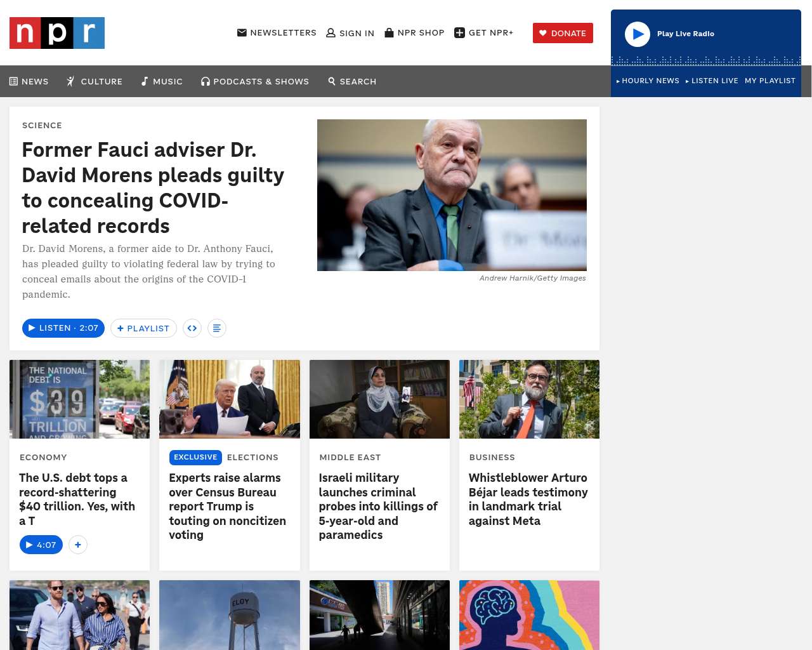Image resolution: width=812 pixels, height=650 pixels.
Task: Open the Music menu
Action: click(x=162, y=81)
